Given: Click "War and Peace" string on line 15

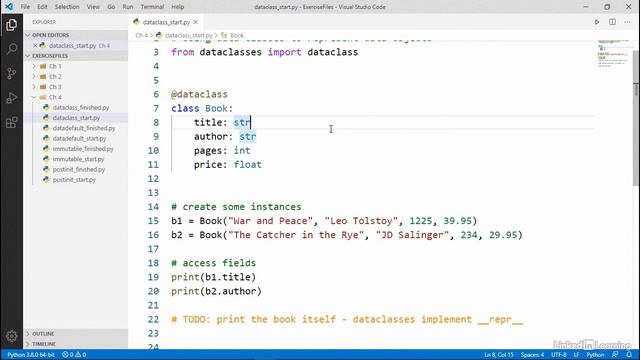Looking at the screenshot, I should (270, 221).
